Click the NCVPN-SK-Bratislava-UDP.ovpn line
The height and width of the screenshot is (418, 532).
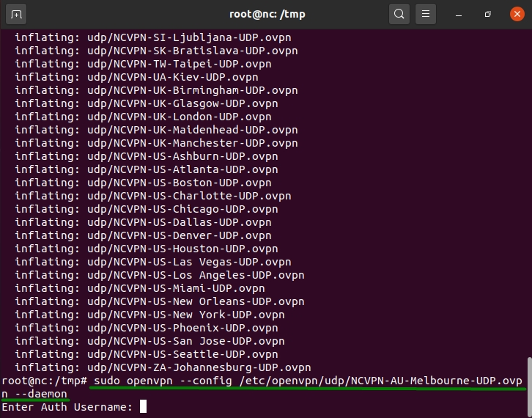click(x=156, y=51)
